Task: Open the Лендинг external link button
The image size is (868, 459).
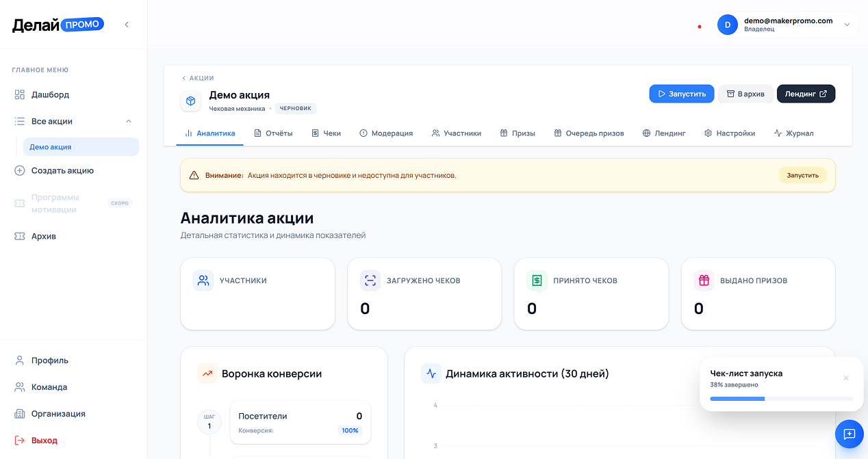Action: tap(806, 94)
